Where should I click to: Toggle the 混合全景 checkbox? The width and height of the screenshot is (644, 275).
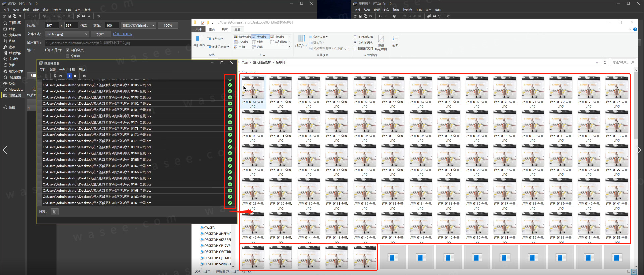click(x=68, y=50)
